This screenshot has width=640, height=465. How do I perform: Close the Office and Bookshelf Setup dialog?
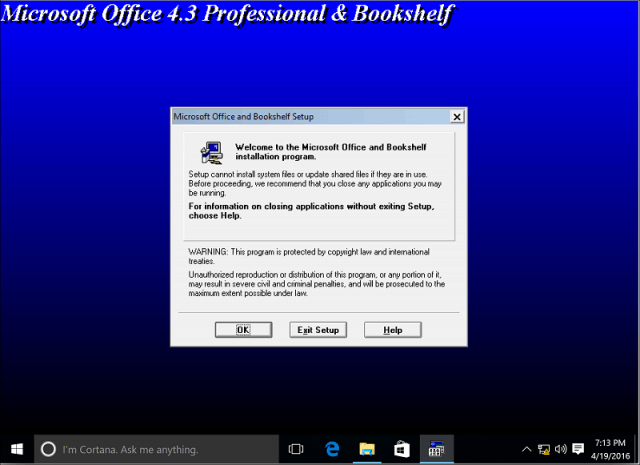click(x=457, y=117)
